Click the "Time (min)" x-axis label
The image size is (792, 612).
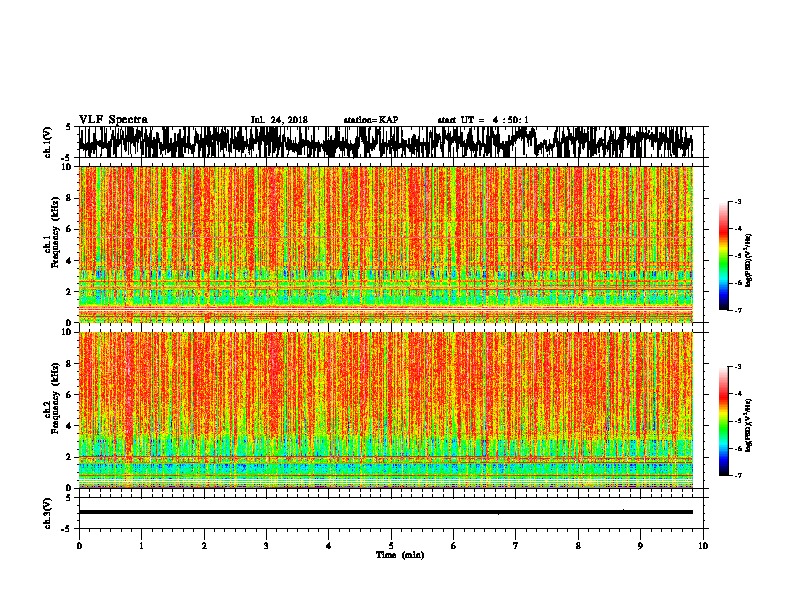click(400, 555)
